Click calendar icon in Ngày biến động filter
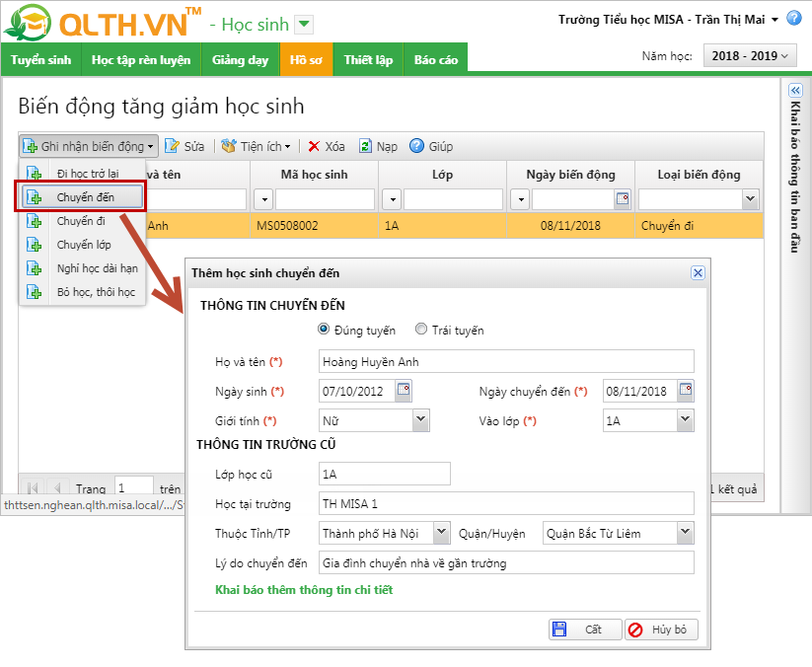 [622, 199]
